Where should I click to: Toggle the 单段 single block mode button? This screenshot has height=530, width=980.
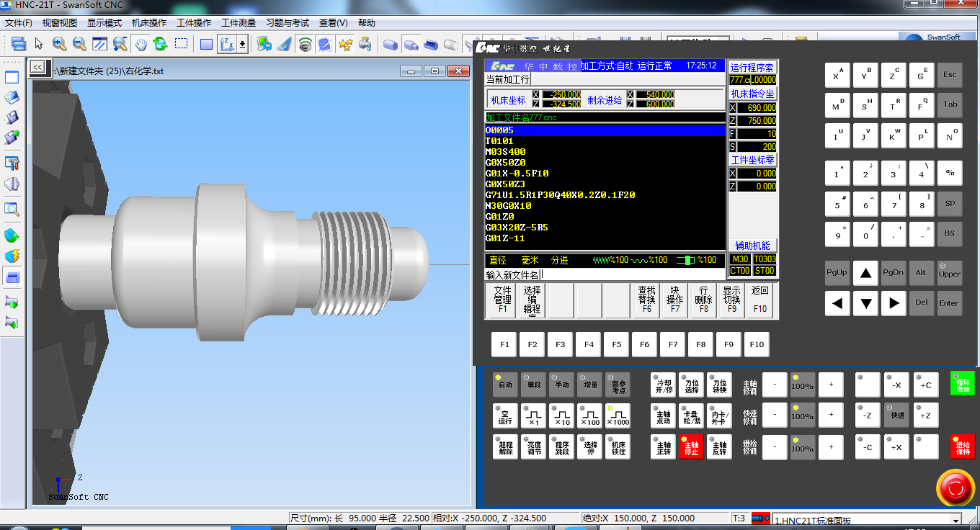533,385
